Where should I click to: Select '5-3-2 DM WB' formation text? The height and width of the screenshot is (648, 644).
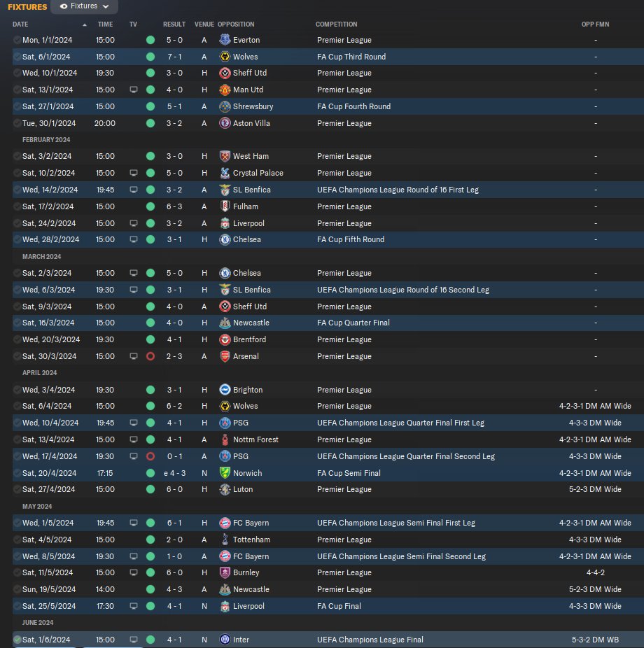coord(595,640)
